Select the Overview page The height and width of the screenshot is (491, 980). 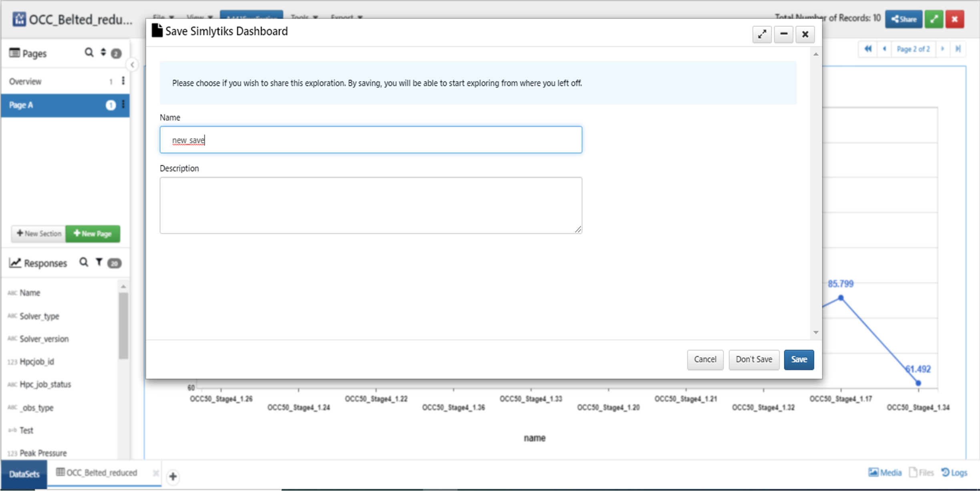(x=25, y=81)
